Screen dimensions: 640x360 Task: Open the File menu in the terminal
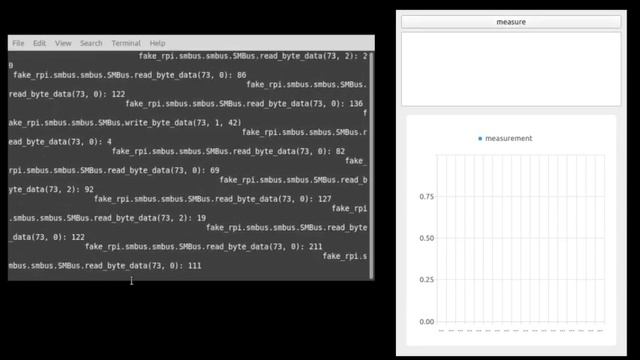coord(18,43)
